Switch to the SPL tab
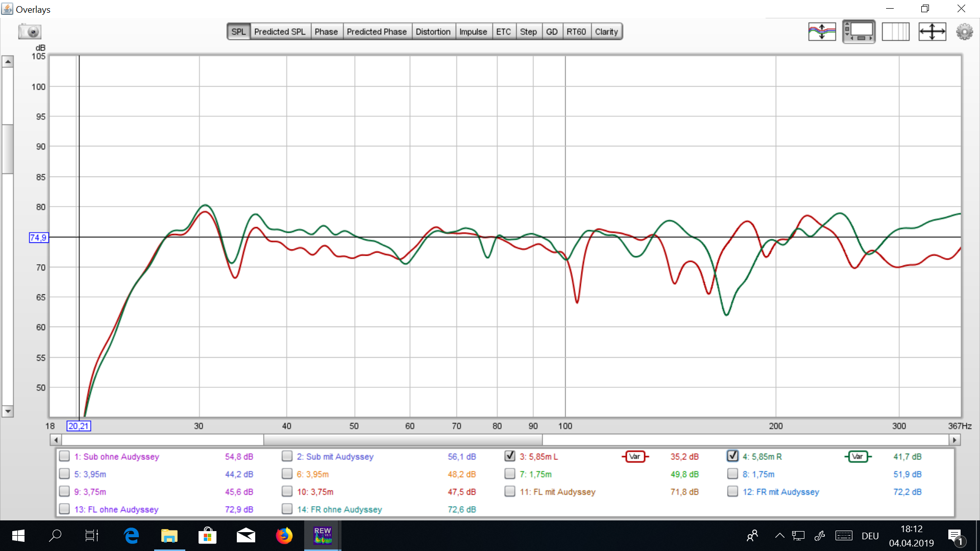Screen dimensions: 980x551 pos(238,32)
